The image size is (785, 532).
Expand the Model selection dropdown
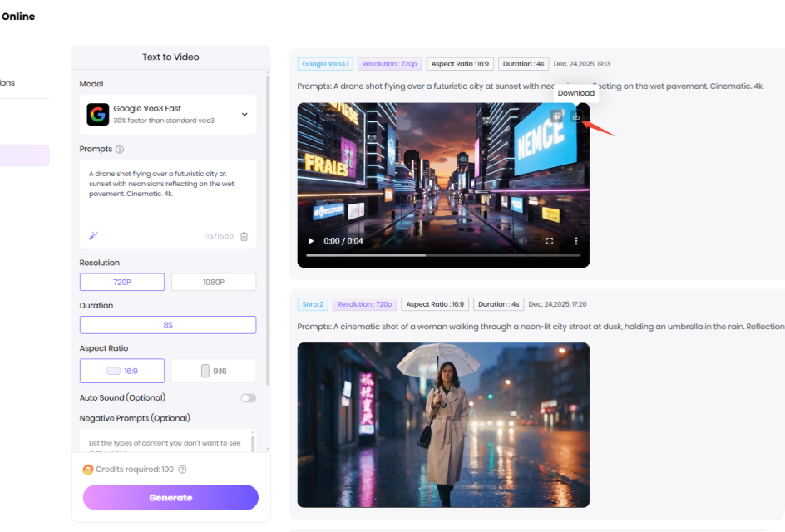click(244, 113)
